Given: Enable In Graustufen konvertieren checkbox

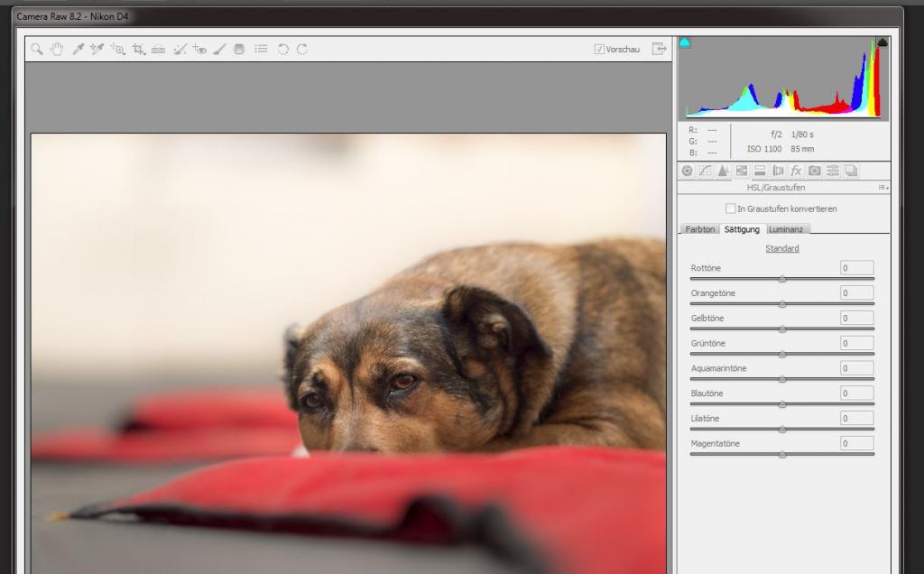Looking at the screenshot, I should tap(731, 208).
